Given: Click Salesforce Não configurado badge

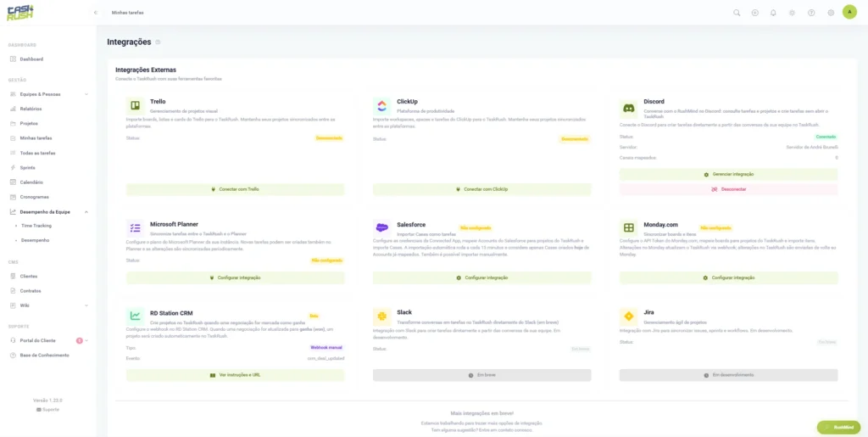Looking at the screenshot, I should [x=476, y=227].
